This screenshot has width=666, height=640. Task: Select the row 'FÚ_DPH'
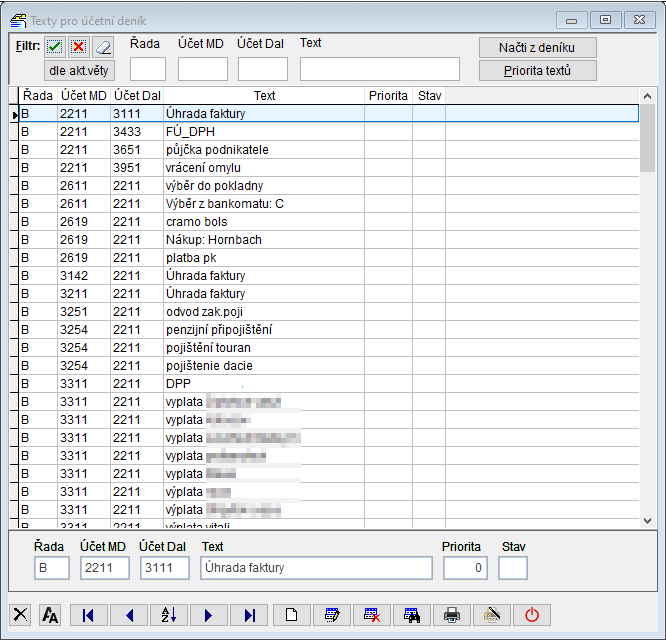(x=329, y=132)
